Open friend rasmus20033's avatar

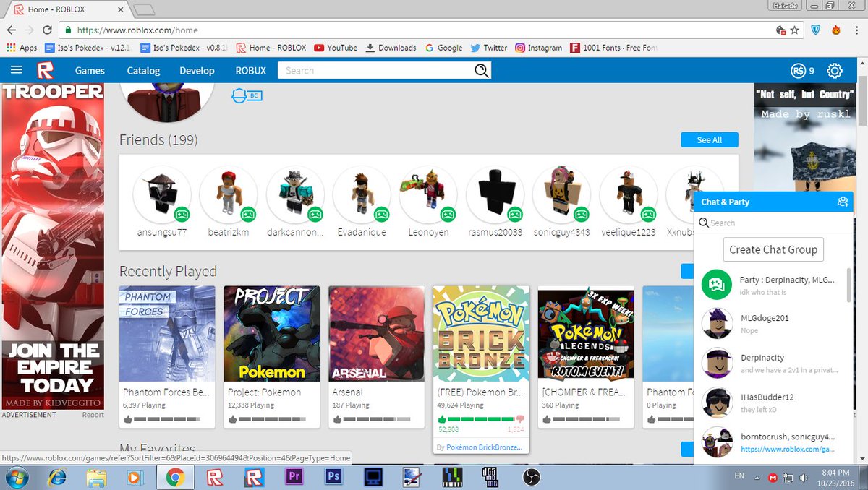coord(495,195)
